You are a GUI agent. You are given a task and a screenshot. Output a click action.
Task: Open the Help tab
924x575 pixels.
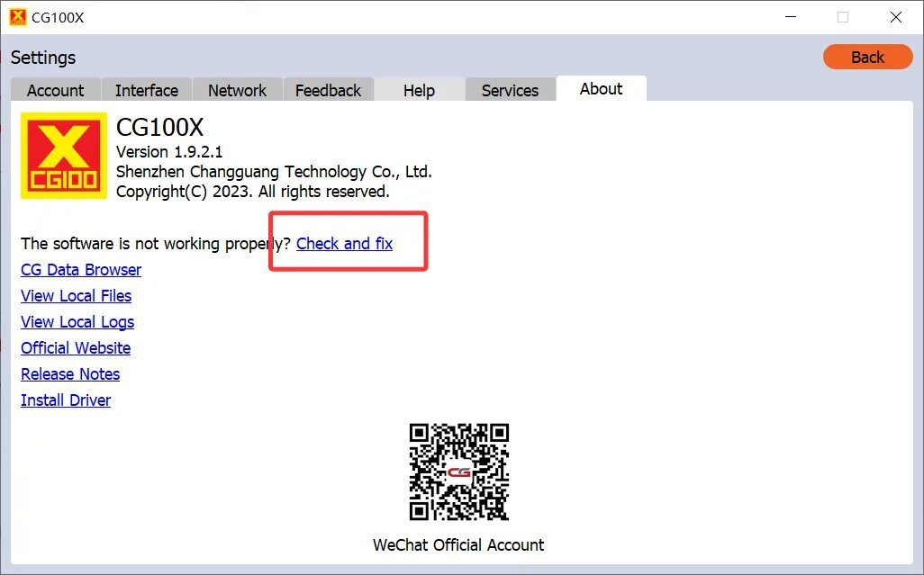point(419,90)
